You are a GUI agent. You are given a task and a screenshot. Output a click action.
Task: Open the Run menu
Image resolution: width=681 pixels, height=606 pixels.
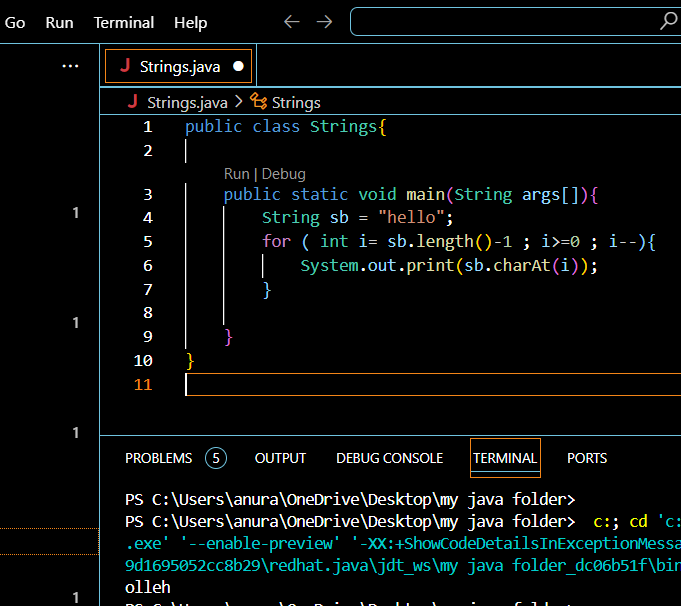pos(60,23)
